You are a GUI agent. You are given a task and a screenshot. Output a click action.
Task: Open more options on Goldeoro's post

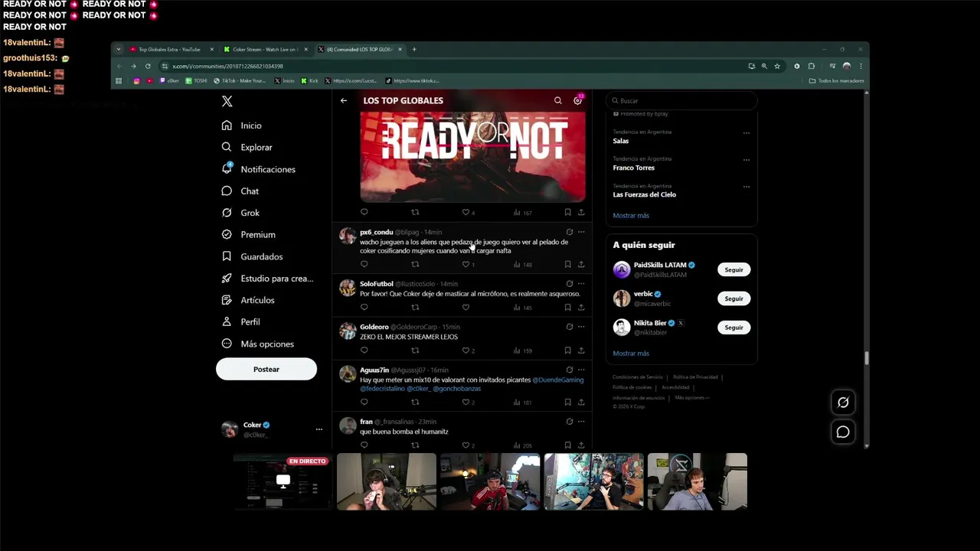(581, 327)
